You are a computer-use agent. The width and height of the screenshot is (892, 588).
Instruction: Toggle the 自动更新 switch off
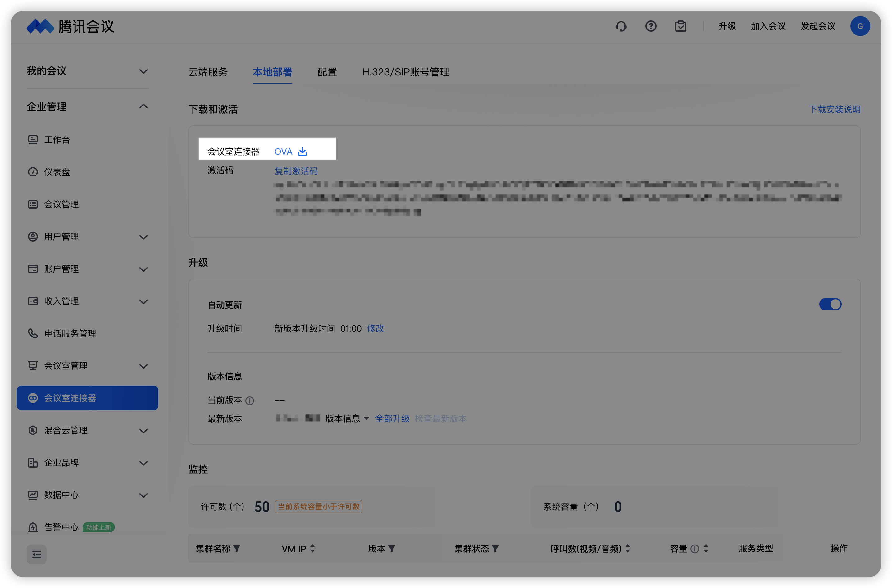point(830,304)
